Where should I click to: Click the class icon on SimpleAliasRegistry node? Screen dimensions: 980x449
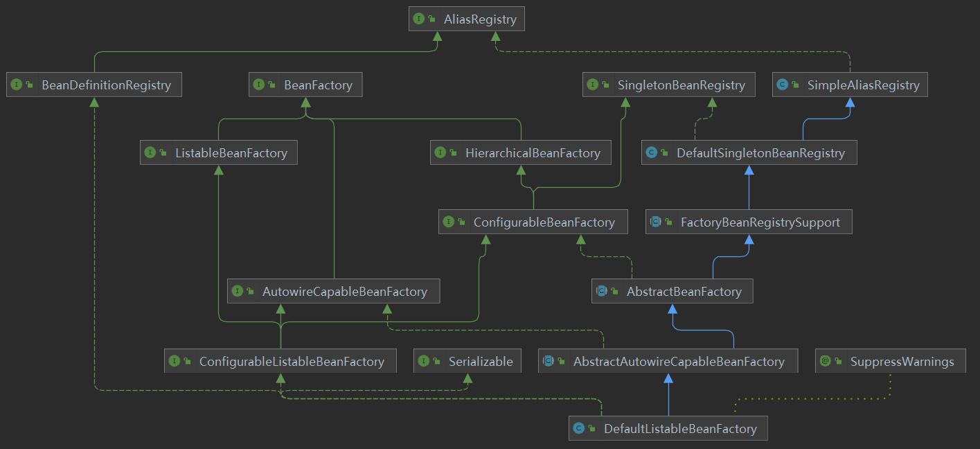783,85
